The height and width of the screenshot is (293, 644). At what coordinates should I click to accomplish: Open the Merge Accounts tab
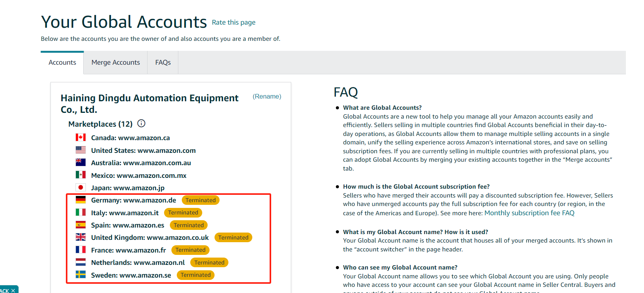pos(116,62)
